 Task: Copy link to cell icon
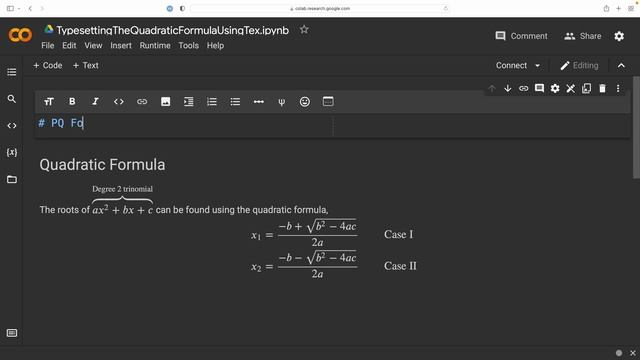(x=523, y=88)
